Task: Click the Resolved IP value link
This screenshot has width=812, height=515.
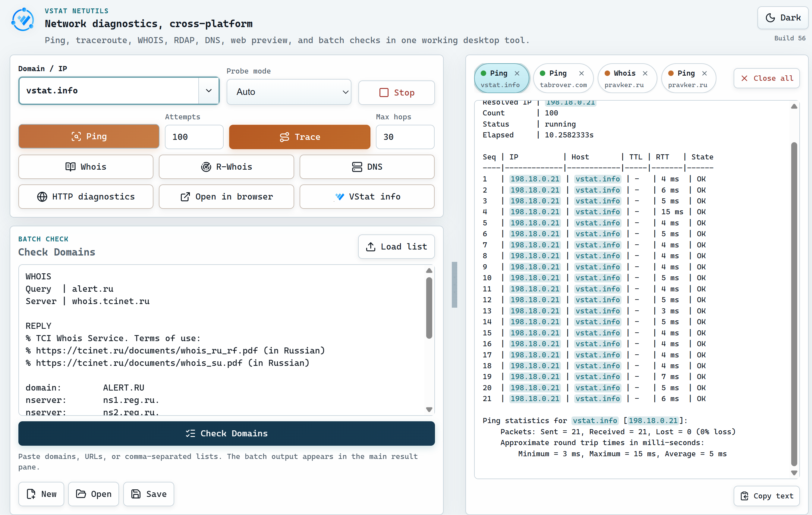Action: pyautogui.click(x=571, y=102)
